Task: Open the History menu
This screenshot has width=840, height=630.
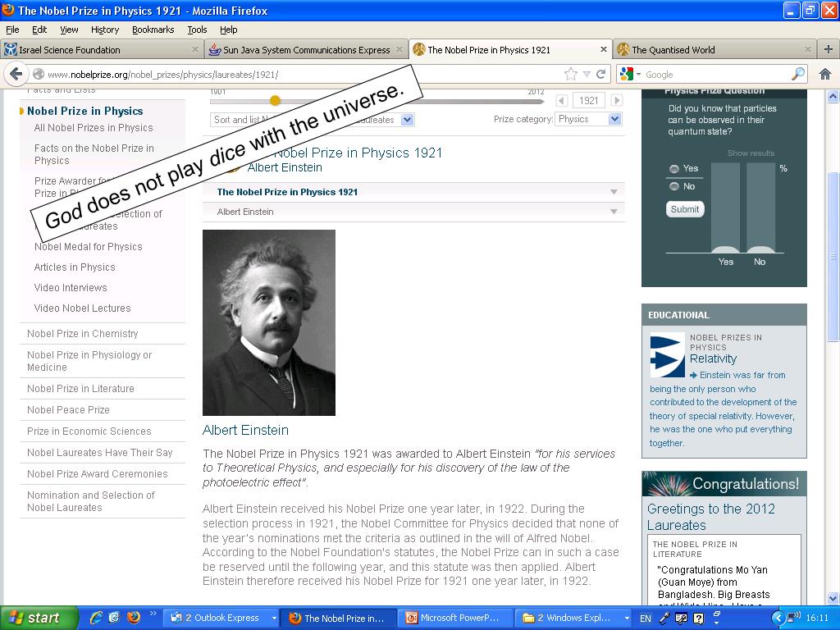Action: point(104,30)
